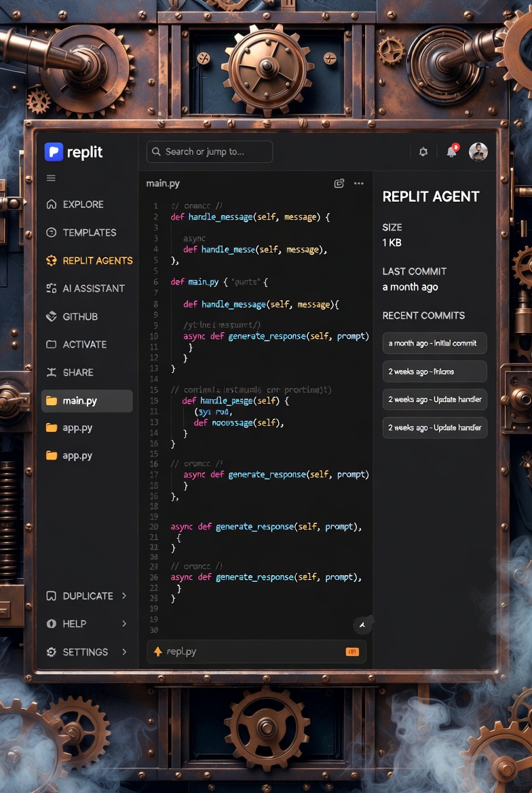Click the repl.py input bar
532x793 pixels.
point(256,651)
